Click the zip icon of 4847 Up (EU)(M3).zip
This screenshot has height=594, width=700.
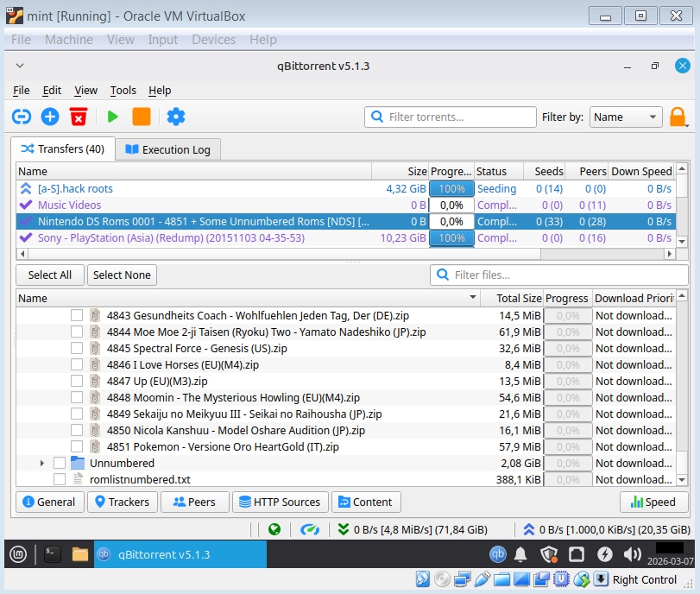(x=95, y=382)
